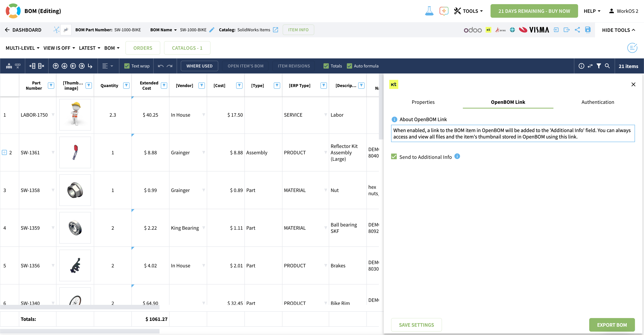Image resolution: width=644 pixels, height=335 pixels.
Task: Click the SAVE SETTINGS button
Action: (x=416, y=325)
